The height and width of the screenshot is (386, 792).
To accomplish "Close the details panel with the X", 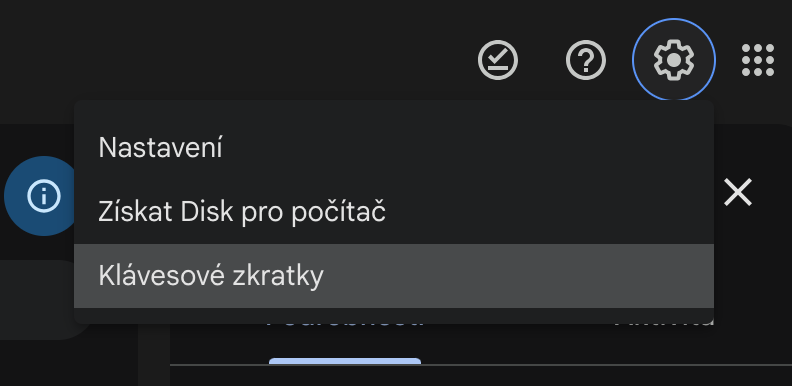I will click(x=738, y=192).
